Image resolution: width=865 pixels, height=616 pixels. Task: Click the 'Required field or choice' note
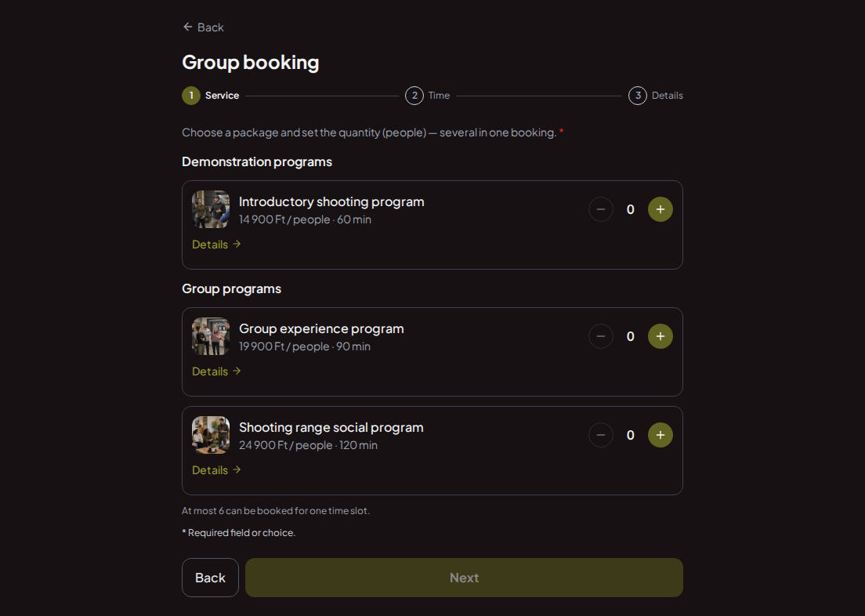pos(239,533)
